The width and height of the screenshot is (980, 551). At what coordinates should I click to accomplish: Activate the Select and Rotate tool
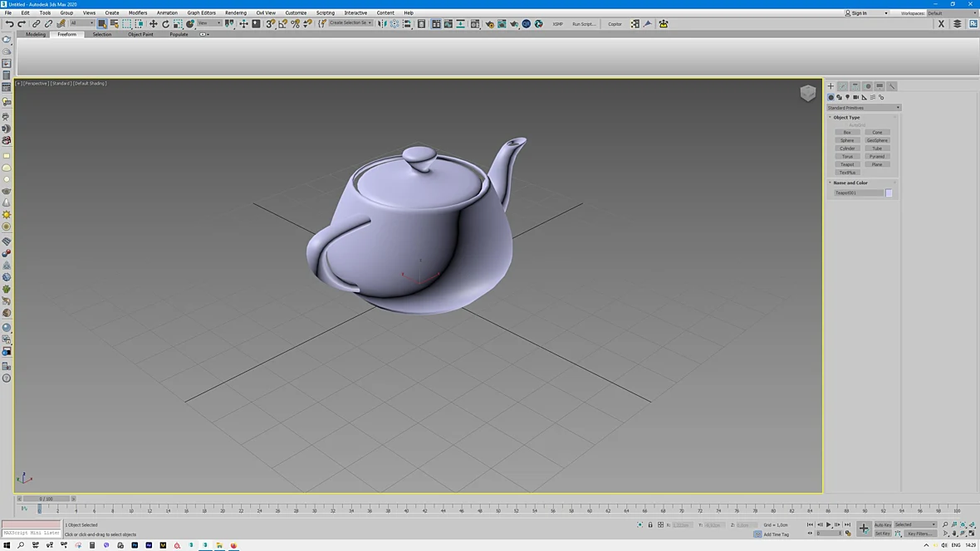point(165,24)
